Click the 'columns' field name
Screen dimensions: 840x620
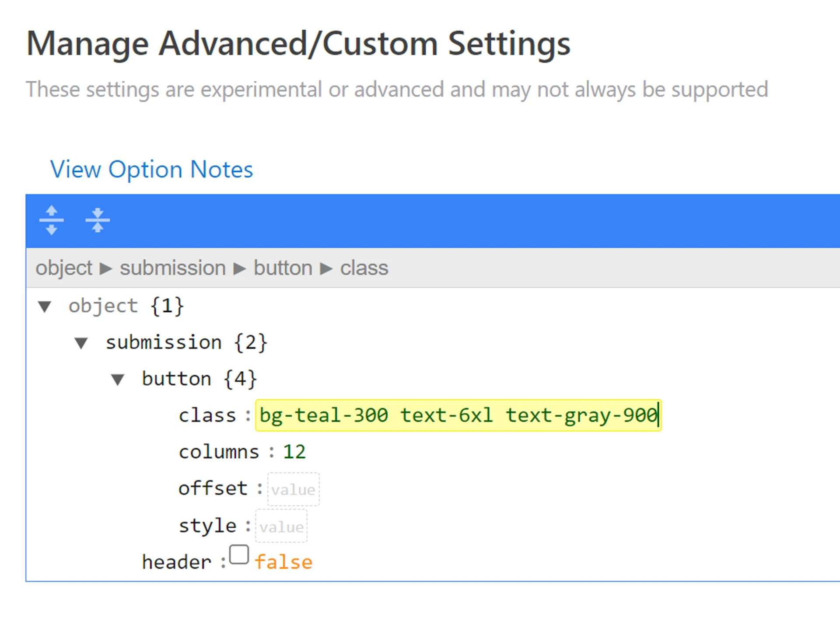[x=219, y=452]
